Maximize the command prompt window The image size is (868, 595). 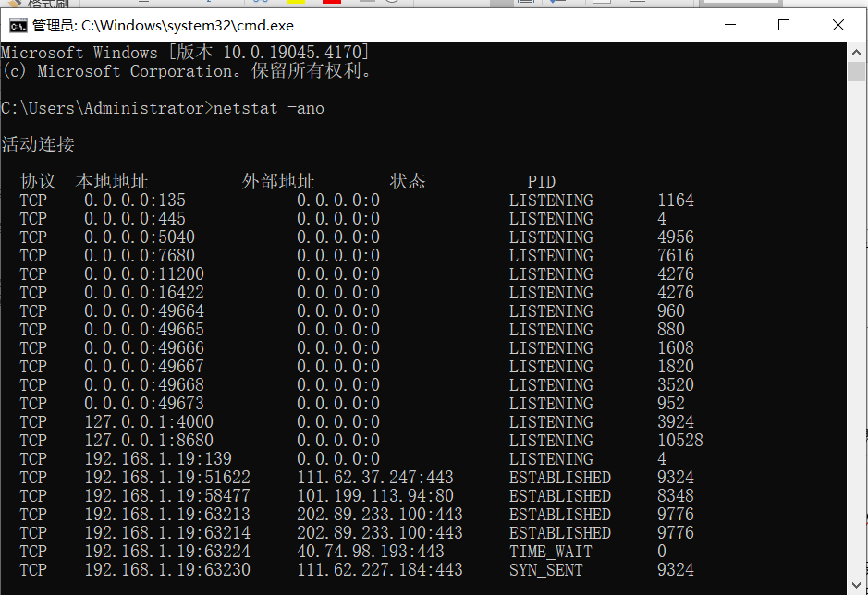[784, 25]
